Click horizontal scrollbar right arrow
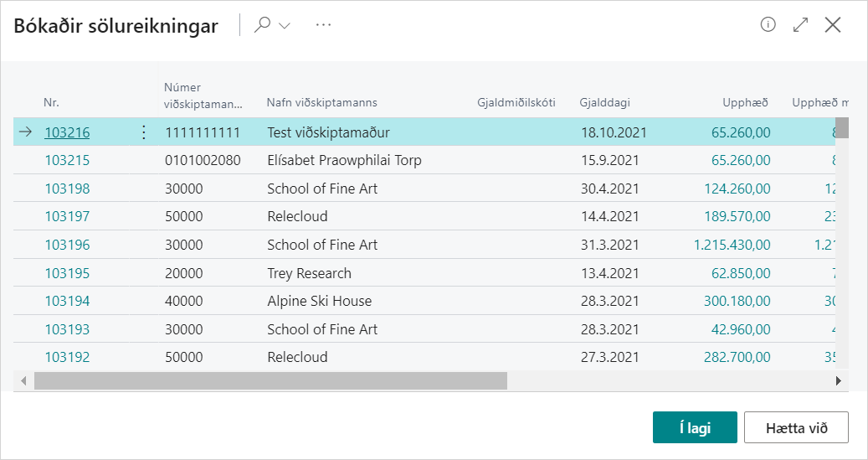The height and width of the screenshot is (460, 868). coord(839,380)
